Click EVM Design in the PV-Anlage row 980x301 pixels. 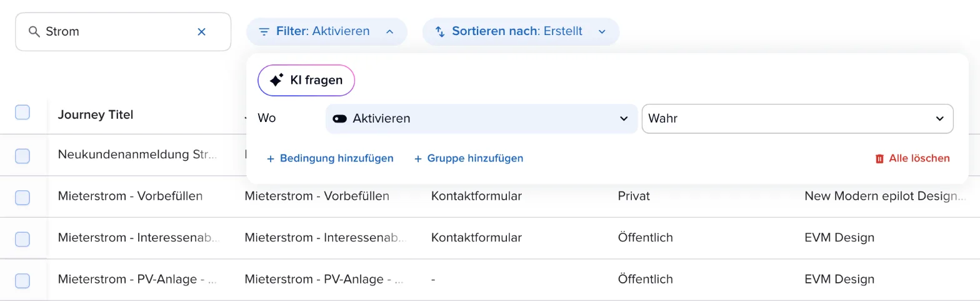(839, 279)
